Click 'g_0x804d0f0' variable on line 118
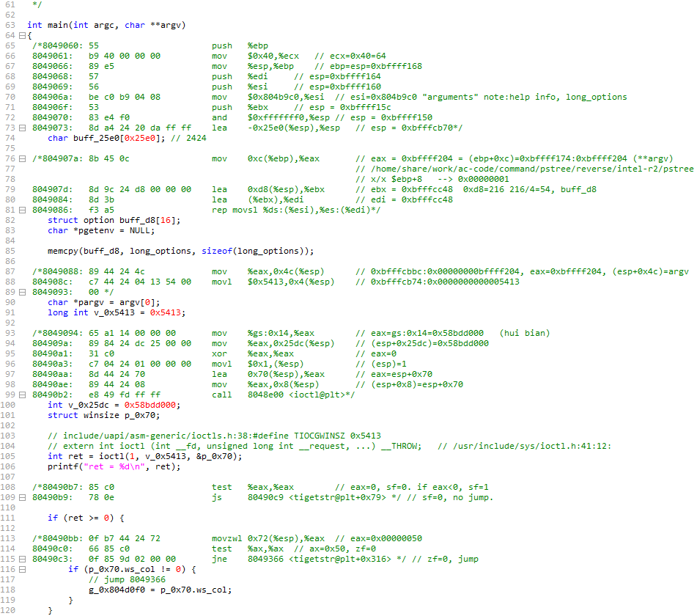Screen dimensions: 697x616 coord(117,590)
